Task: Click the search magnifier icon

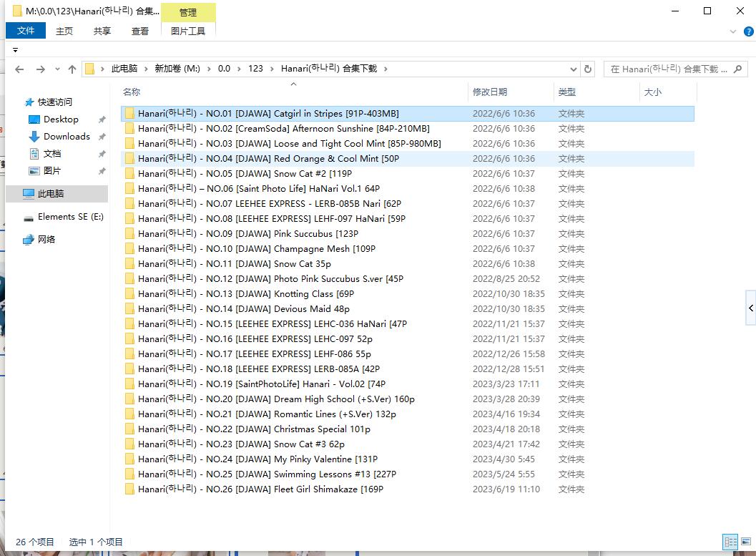Action: tap(737, 69)
